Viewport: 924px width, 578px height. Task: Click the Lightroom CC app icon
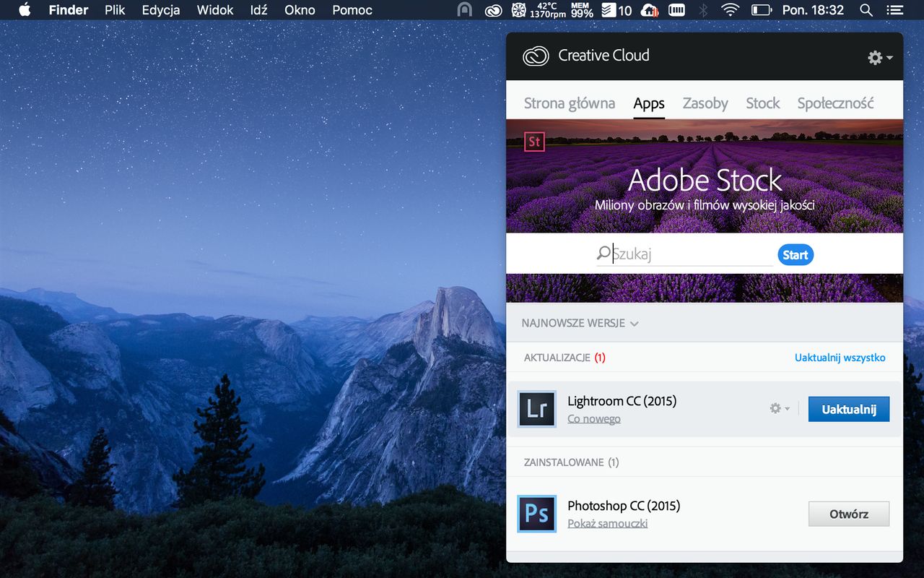pos(536,408)
